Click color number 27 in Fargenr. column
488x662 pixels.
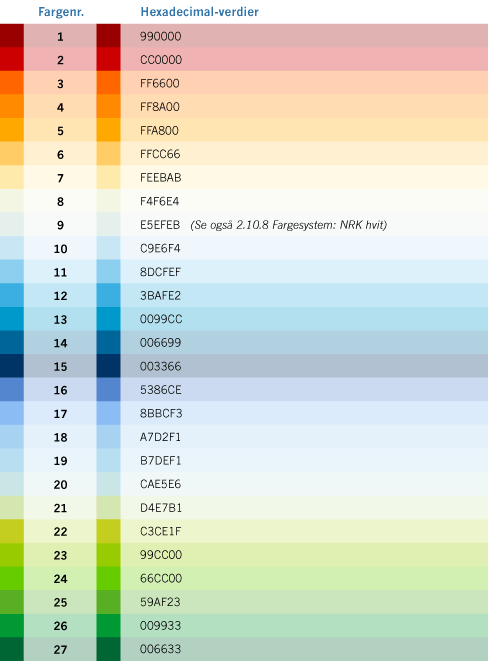click(x=60, y=650)
